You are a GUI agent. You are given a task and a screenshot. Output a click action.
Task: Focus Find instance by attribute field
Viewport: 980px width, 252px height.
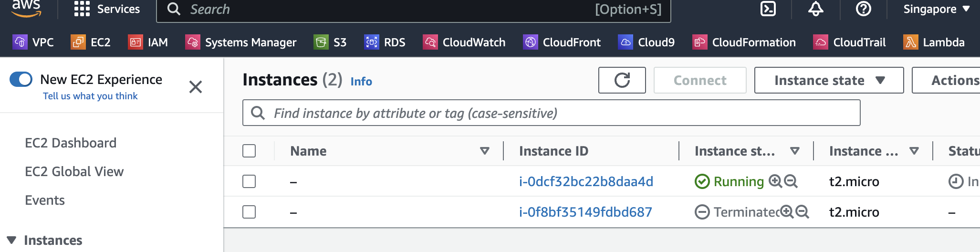click(551, 113)
